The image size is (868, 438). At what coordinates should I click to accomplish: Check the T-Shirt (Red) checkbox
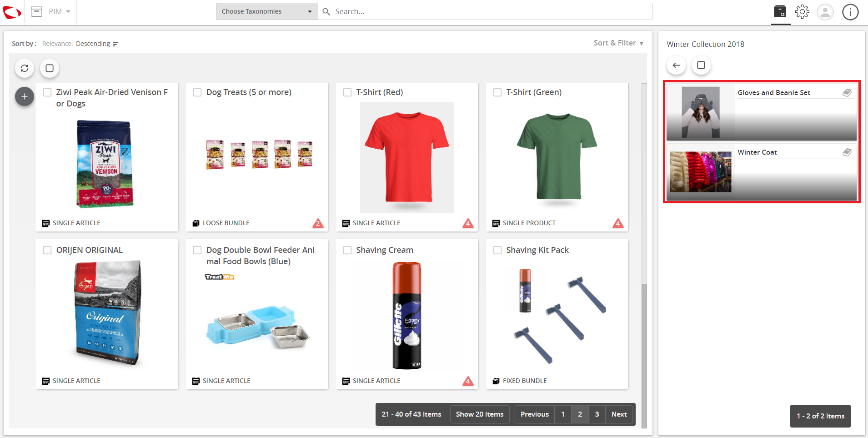click(347, 92)
